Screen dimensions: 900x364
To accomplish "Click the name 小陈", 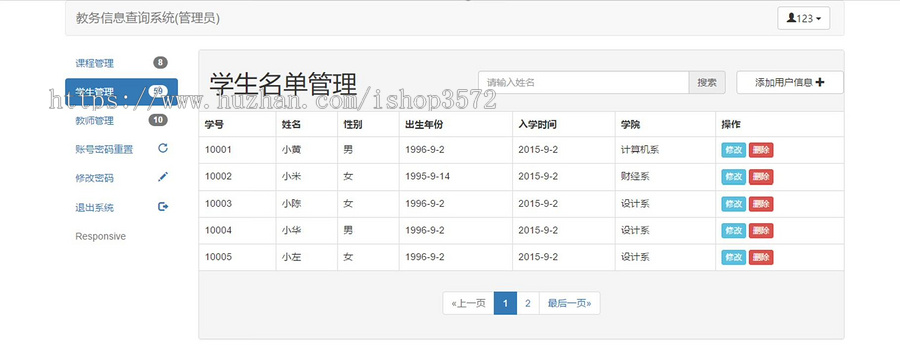I will 291,203.
